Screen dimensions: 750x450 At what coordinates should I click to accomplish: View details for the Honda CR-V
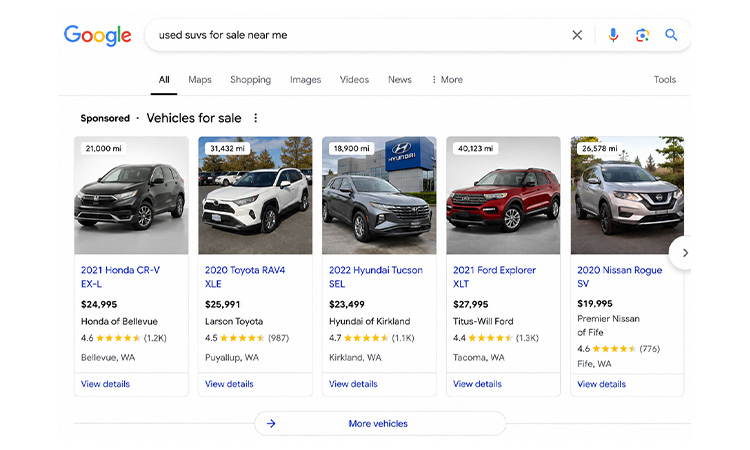tap(105, 384)
